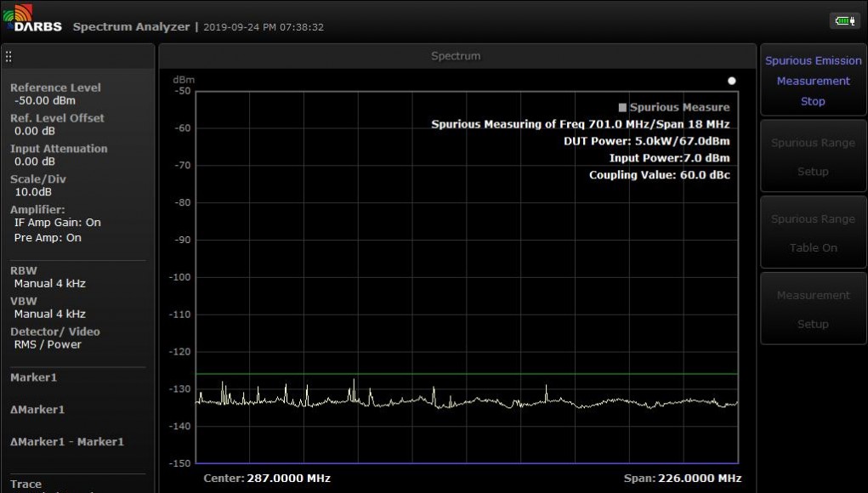868x493 pixels.
Task: Stop the Spurious Emission Measurement
Action: click(813, 81)
